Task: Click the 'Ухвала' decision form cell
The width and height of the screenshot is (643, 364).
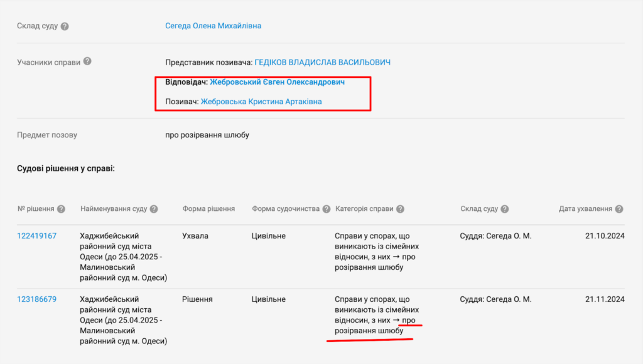Action: pyautogui.click(x=195, y=236)
